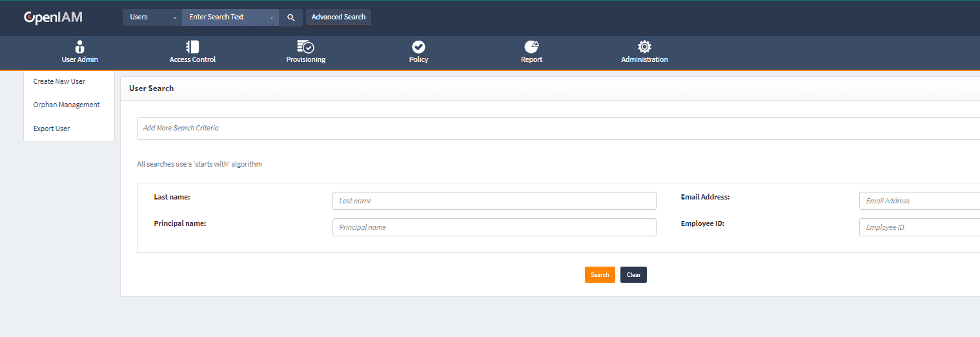This screenshot has height=337, width=980.
Task: Select Create New User in sidebar
Action: point(59,81)
